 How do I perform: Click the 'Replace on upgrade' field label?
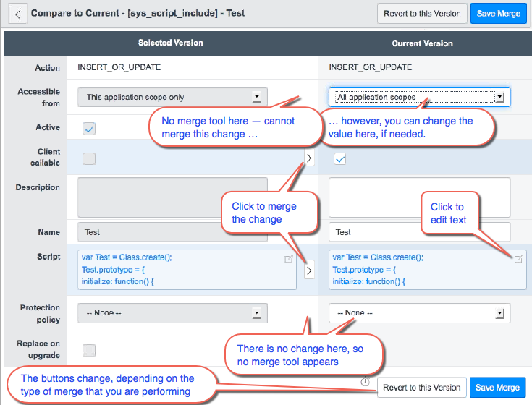[x=38, y=349]
